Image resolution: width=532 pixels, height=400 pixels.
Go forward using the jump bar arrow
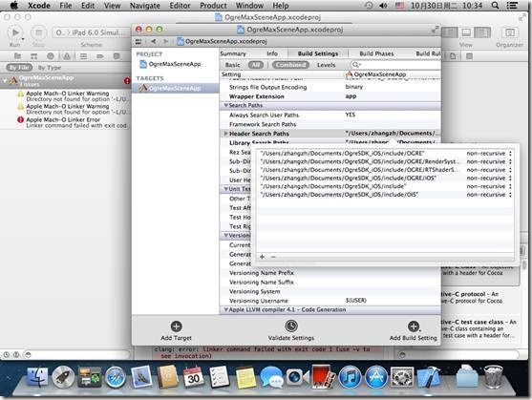[x=165, y=41]
